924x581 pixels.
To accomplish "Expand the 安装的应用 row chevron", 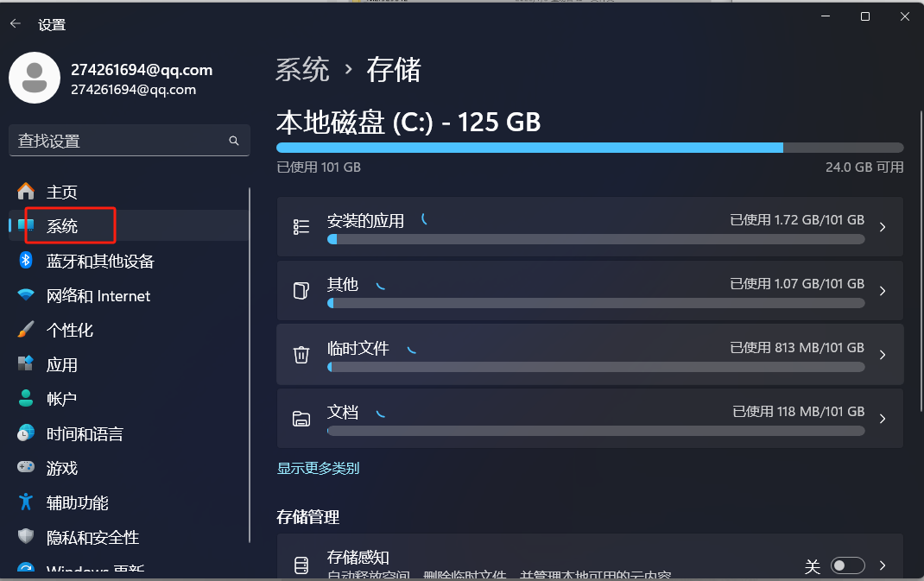I will pos(883,227).
